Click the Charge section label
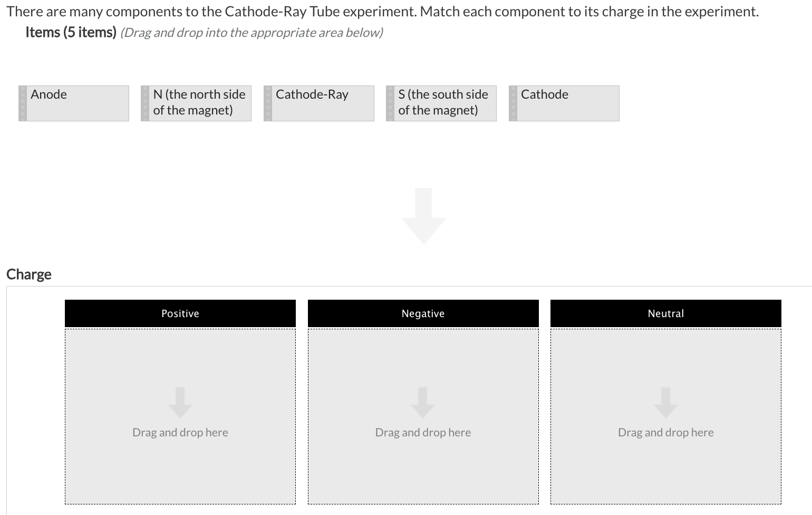This screenshot has width=812, height=515. [29, 274]
